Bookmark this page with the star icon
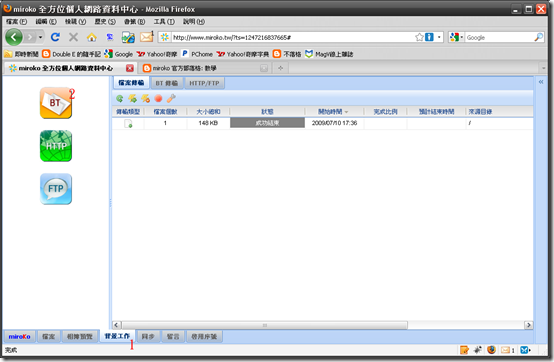Image resolution: width=554 pixels, height=362 pixels. 419,37
